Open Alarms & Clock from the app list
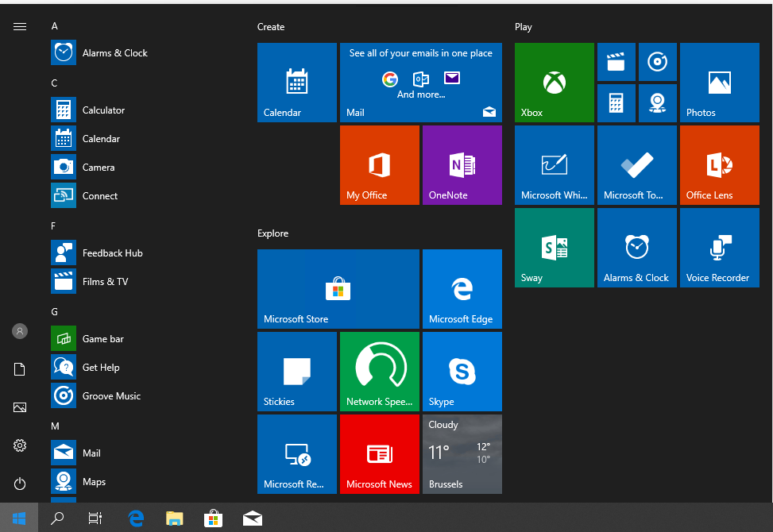Viewport: 773px width, 532px height. pos(143,52)
